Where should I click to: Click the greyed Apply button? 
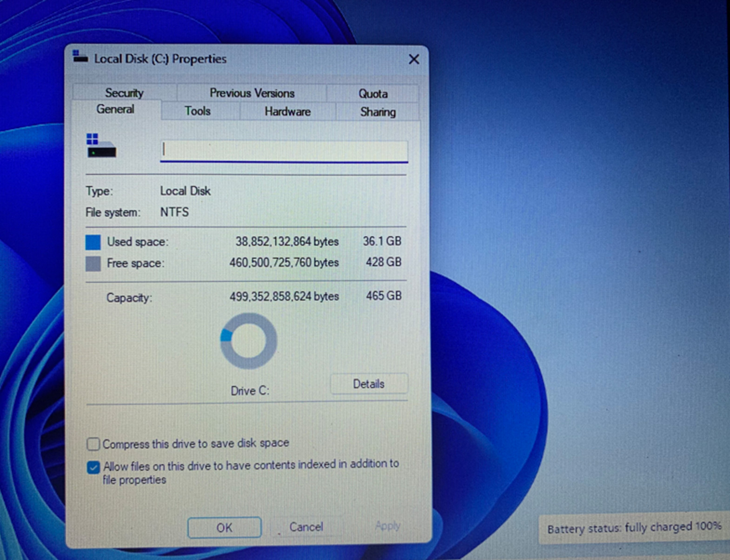pyautogui.click(x=387, y=526)
